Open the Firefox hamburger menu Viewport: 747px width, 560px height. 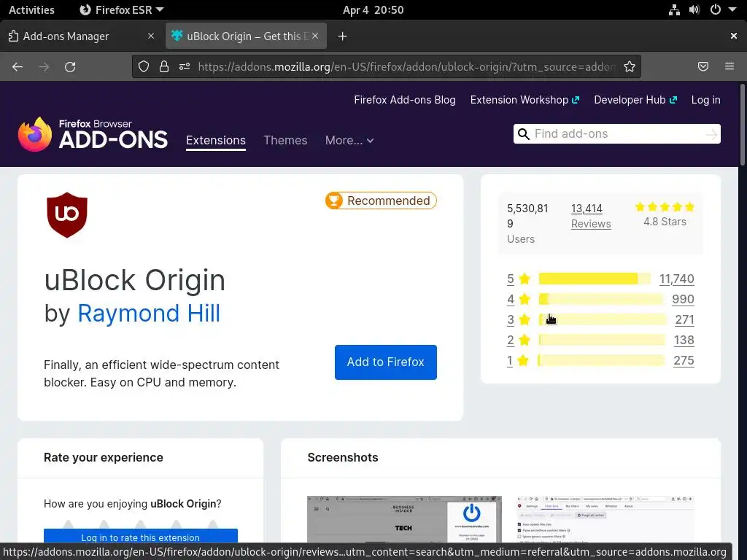point(729,66)
